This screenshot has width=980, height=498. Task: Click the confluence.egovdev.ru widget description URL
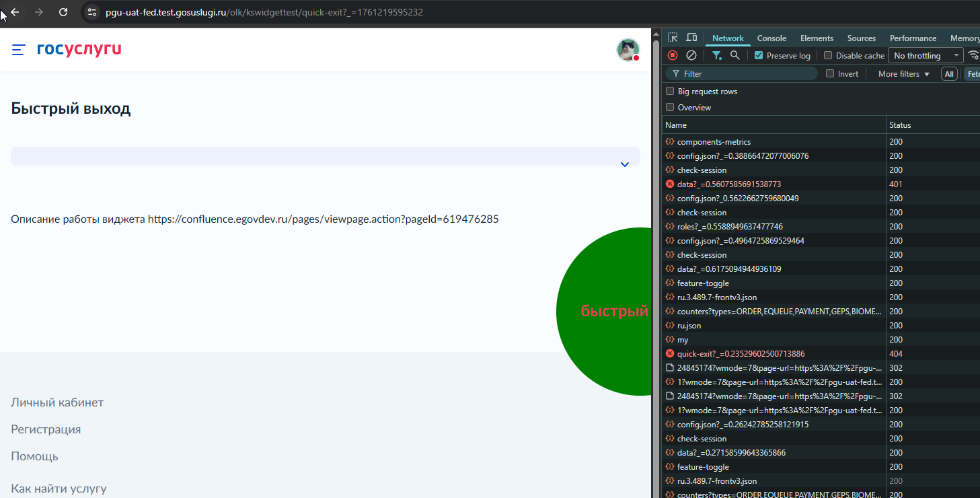click(x=324, y=219)
